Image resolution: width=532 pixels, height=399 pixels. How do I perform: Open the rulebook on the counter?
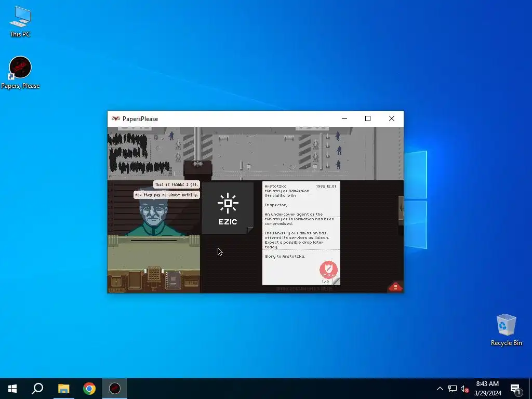coord(172,280)
